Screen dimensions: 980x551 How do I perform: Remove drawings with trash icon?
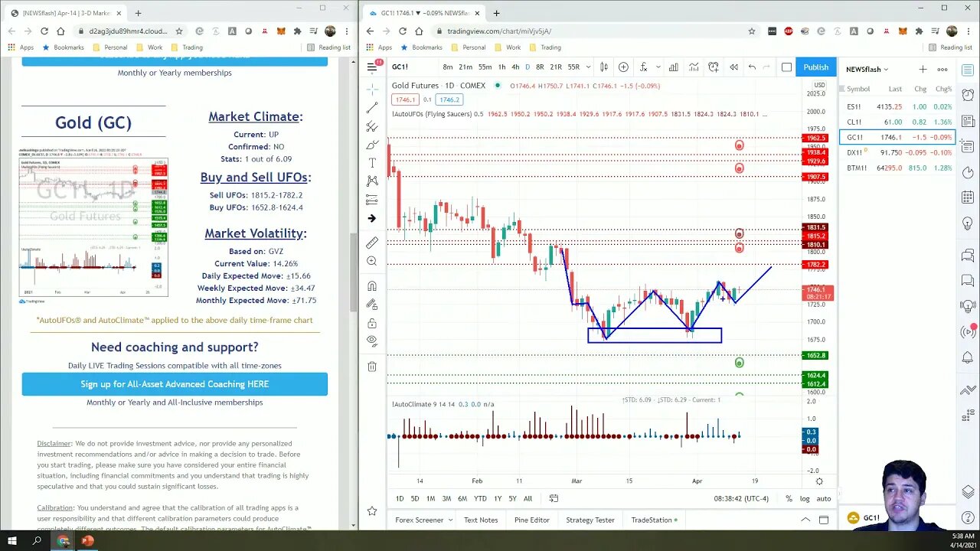click(372, 366)
